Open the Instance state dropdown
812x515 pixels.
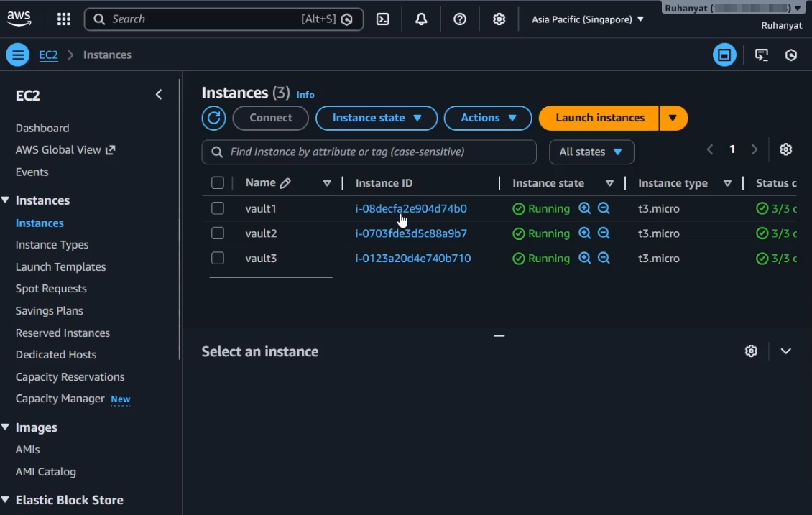pyautogui.click(x=376, y=118)
